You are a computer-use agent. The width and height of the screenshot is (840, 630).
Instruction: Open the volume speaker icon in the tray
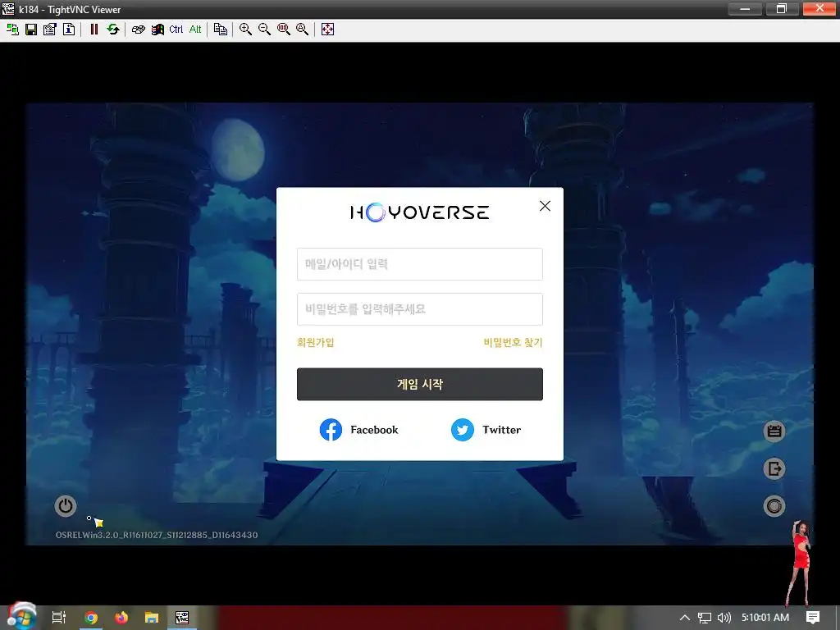[724, 618]
